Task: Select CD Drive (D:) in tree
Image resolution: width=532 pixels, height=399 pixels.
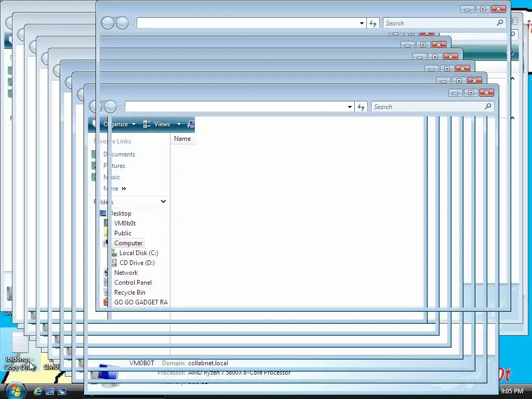Action: pos(137,262)
